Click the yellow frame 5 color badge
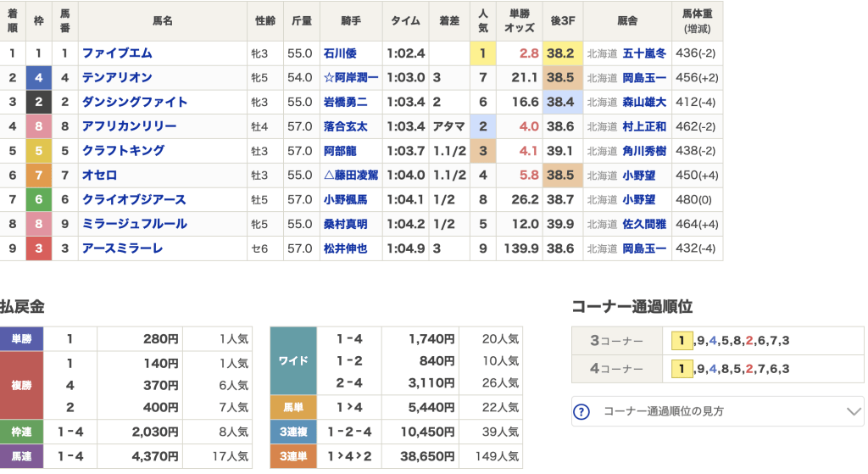The width and height of the screenshot is (868, 474). point(39,151)
